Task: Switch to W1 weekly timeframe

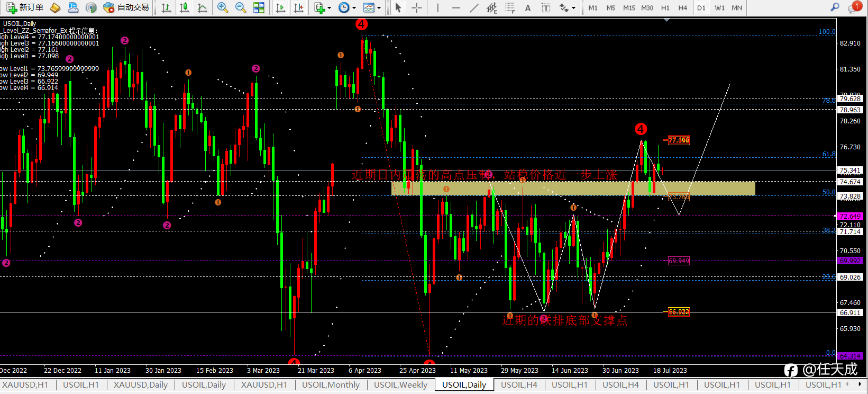Action: pos(719,8)
